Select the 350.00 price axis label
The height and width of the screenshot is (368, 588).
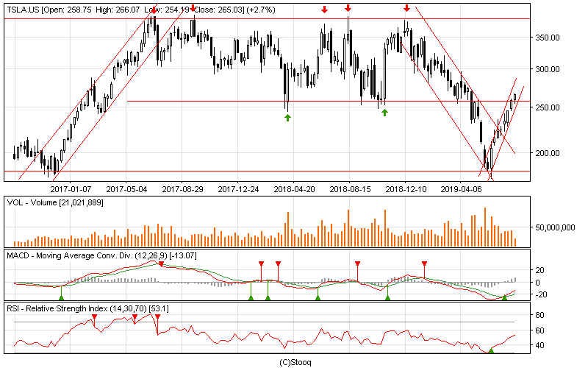(x=547, y=38)
